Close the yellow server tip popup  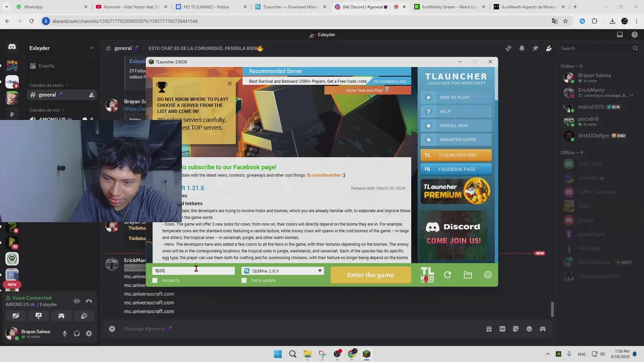(230, 83)
